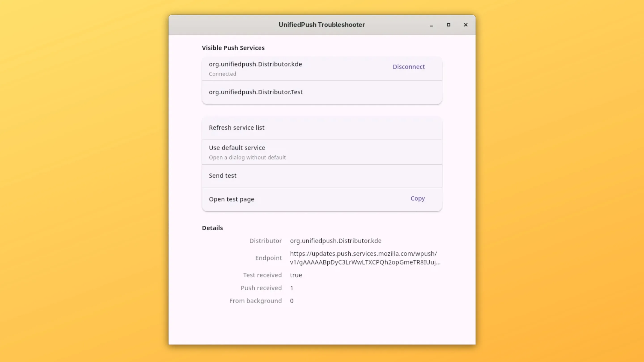Copy the test page URL
This screenshot has width=644, height=362.
(417, 198)
